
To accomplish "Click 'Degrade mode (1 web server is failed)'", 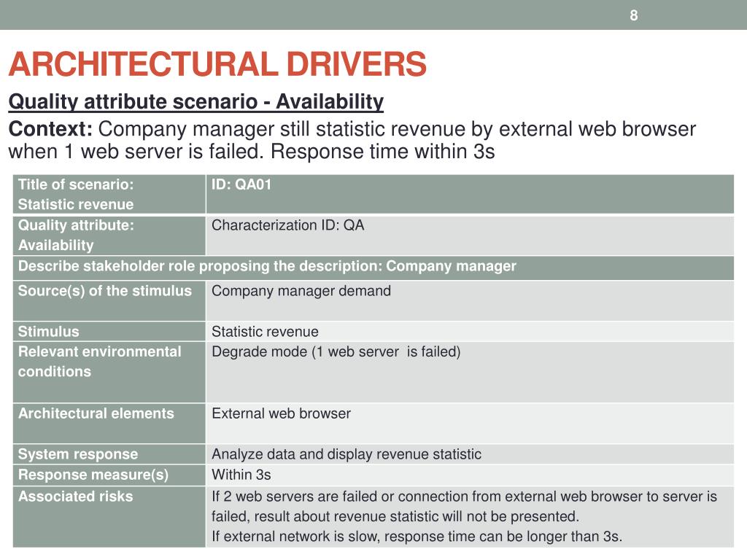I will click(x=336, y=352).
